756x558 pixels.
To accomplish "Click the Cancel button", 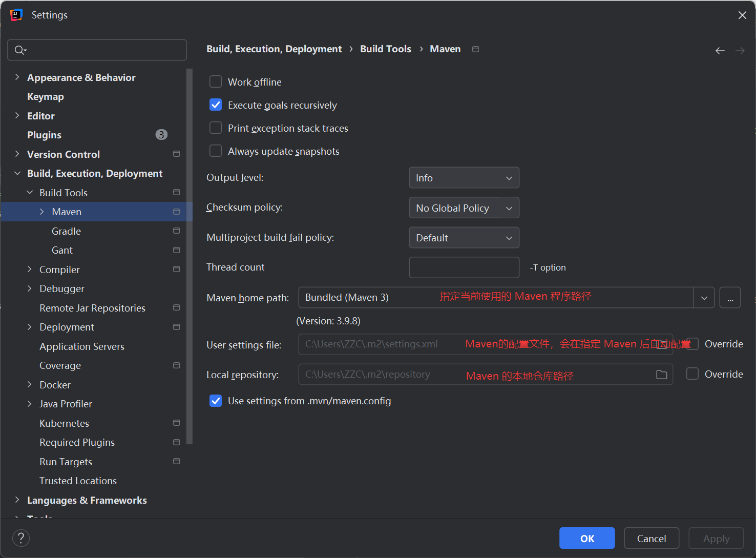I will [652, 538].
